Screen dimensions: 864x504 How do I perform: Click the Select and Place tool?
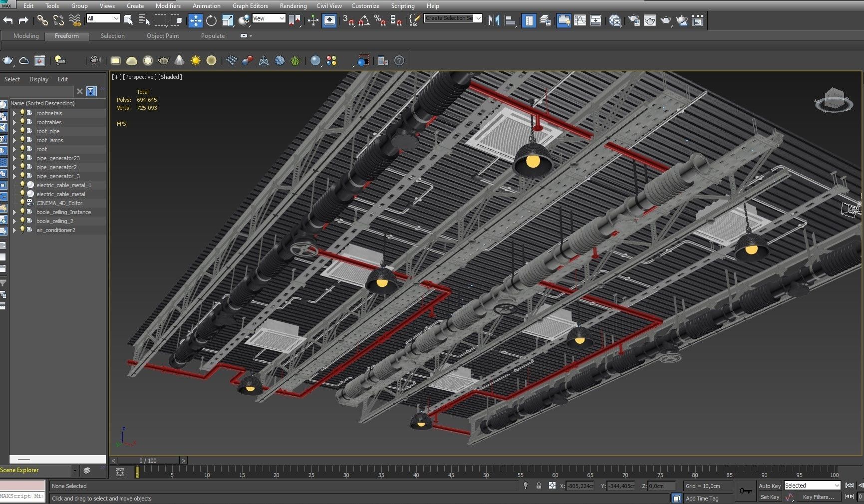[244, 20]
